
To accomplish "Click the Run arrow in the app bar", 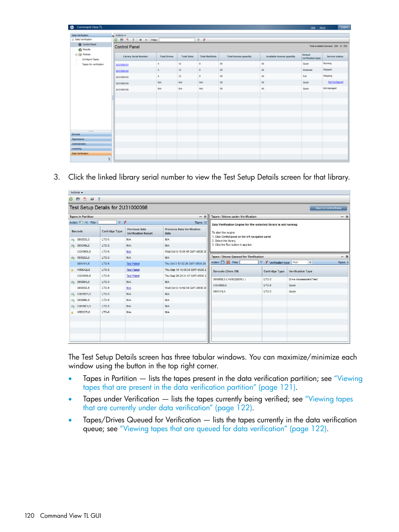I will click(146, 39).
